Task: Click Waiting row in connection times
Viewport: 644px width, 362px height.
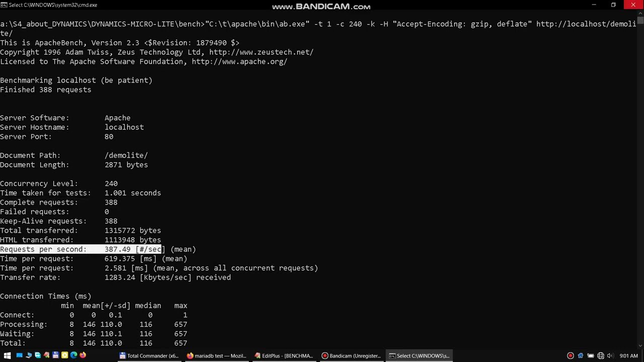Action: click(x=94, y=334)
